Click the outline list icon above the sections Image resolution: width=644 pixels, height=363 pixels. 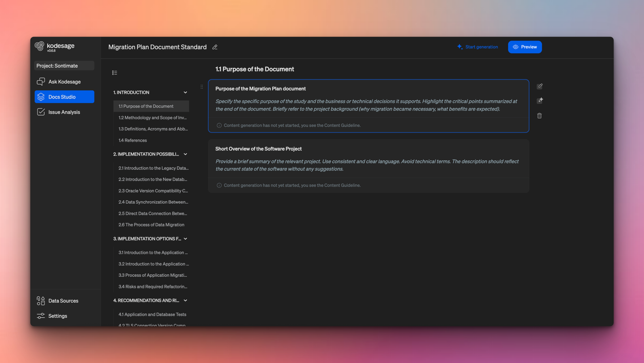(x=114, y=73)
